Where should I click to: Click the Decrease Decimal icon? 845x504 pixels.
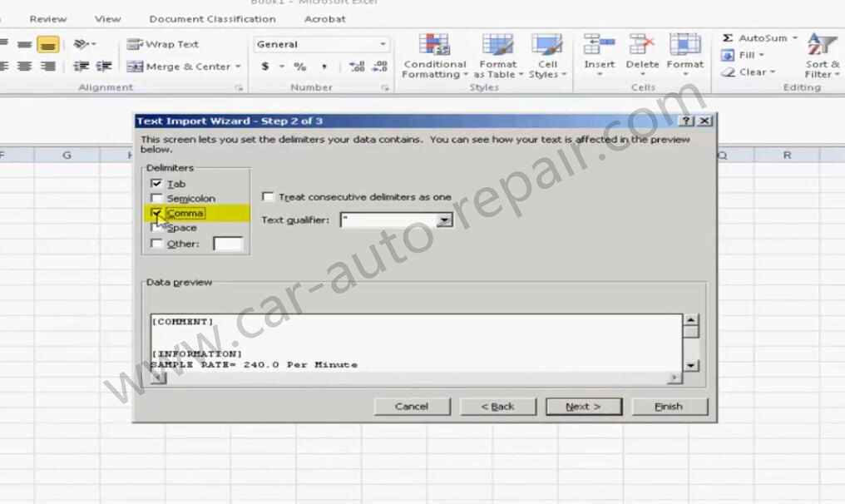pyautogui.click(x=380, y=67)
